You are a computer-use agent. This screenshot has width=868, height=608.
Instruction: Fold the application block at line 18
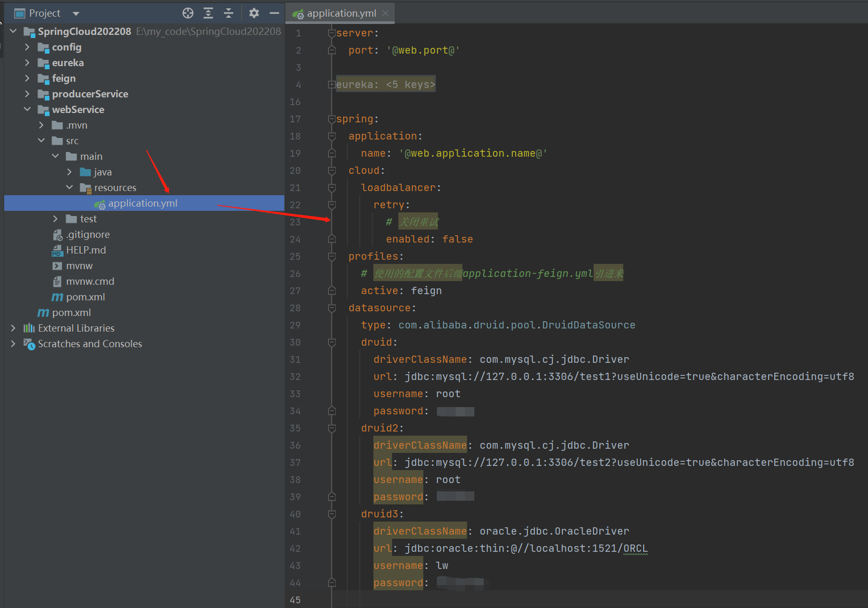pos(332,136)
